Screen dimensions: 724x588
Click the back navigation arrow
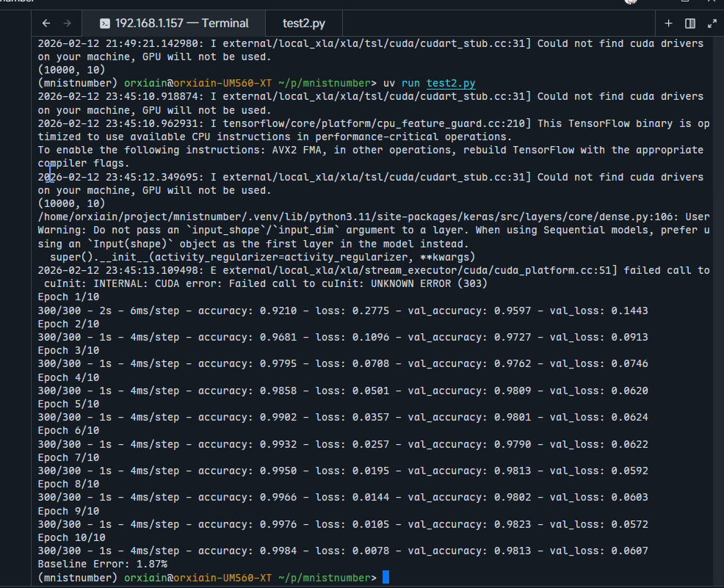(47, 23)
